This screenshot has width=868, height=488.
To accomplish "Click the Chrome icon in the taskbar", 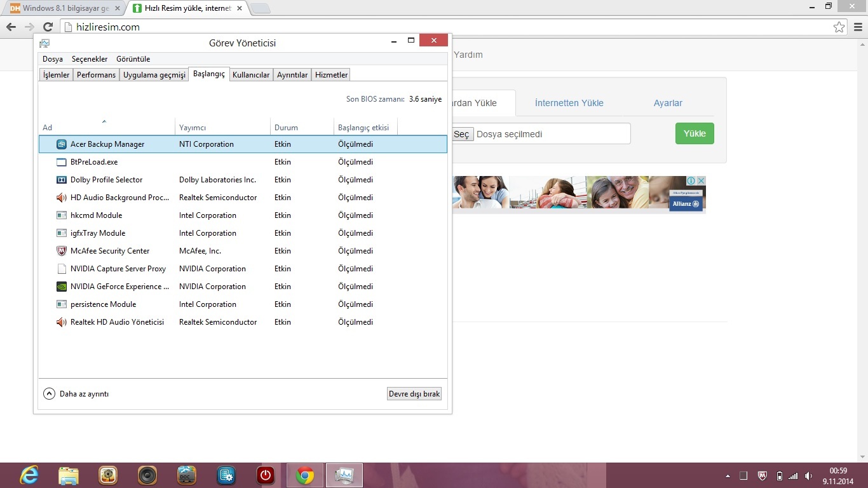I will [305, 475].
